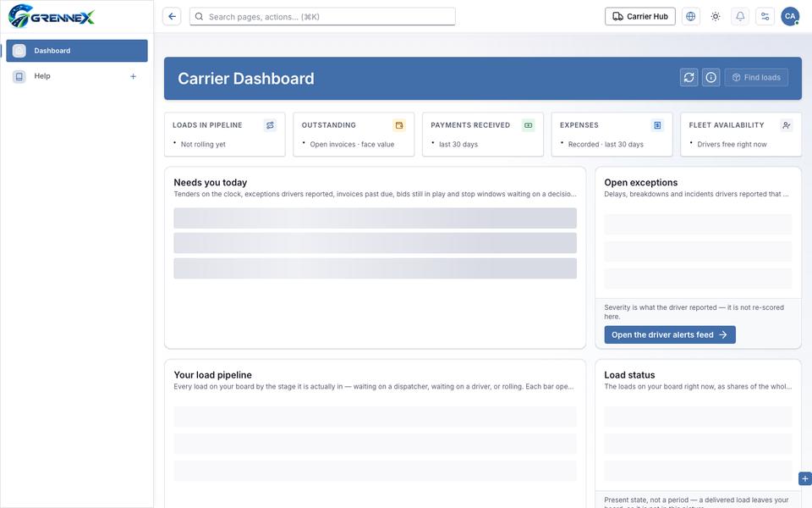812x508 pixels.
Task: Click the Help book icon
Action: coord(19,77)
